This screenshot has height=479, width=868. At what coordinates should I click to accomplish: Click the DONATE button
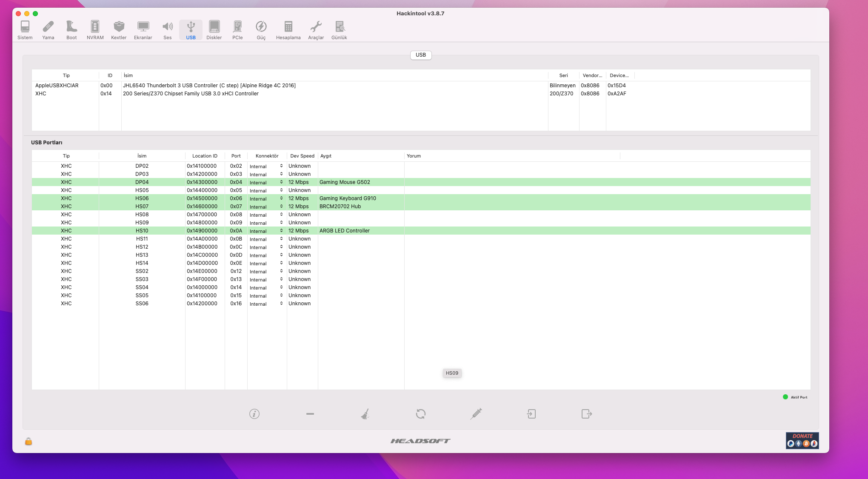pyautogui.click(x=802, y=441)
